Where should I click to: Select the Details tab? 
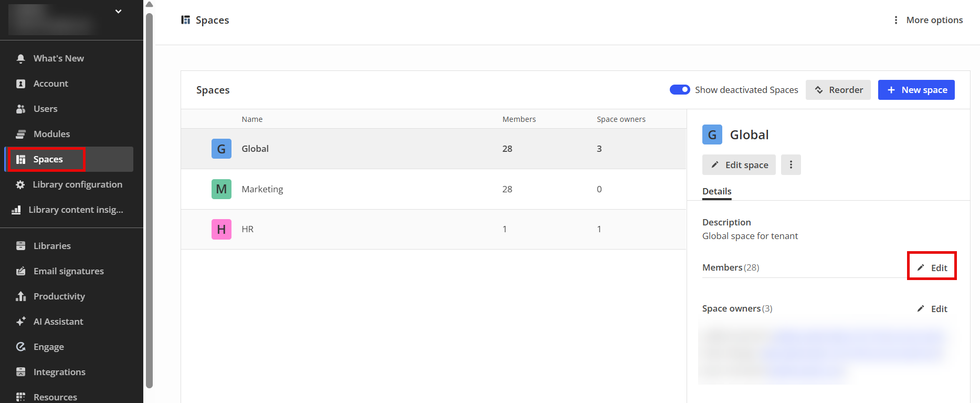(x=716, y=191)
